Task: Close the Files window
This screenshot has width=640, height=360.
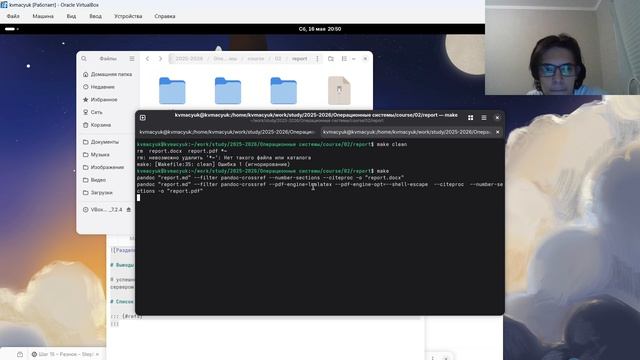Action: [x=365, y=59]
